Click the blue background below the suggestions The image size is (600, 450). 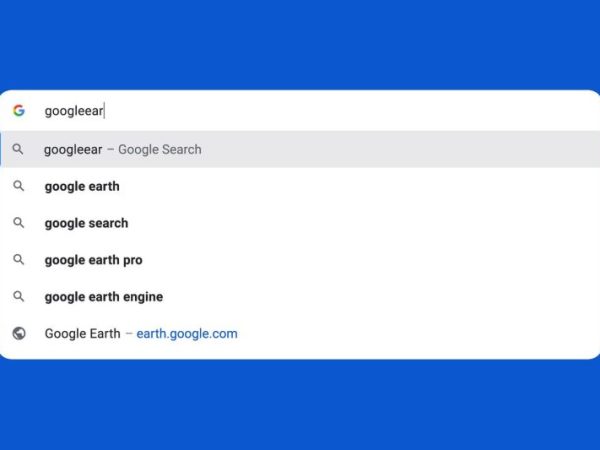[300, 406]
